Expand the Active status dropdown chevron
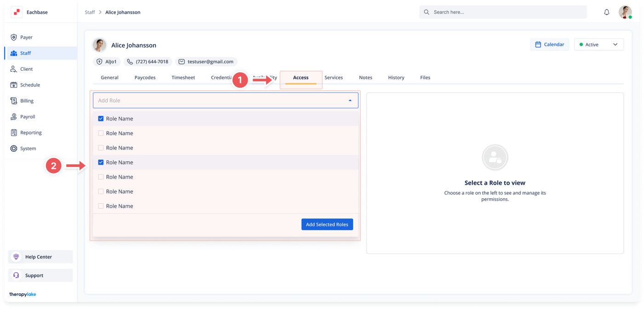The width and height of the screenshot is (644, 309). tap(615, 45)
